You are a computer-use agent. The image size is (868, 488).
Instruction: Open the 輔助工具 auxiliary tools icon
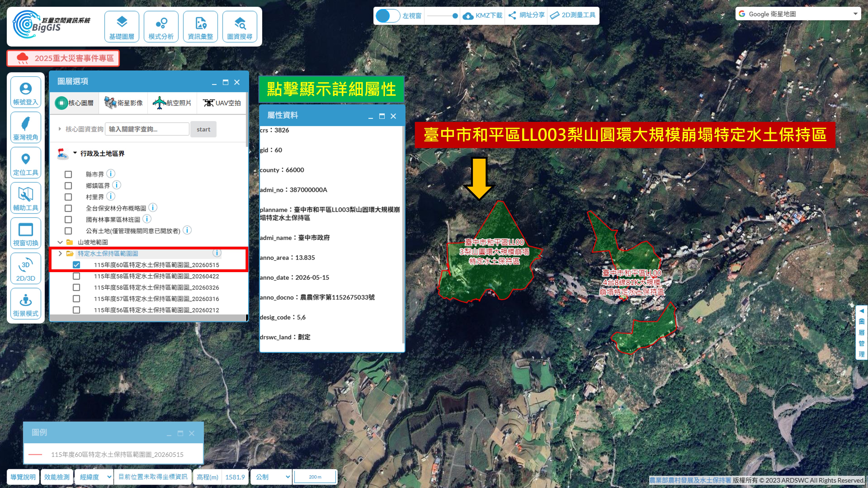[26, 198]
